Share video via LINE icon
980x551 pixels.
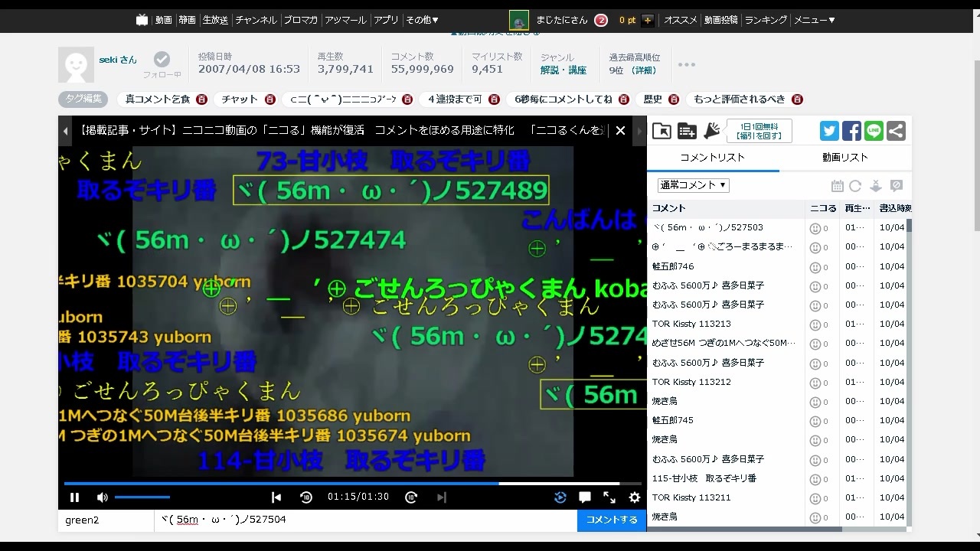tap(874, 131)
